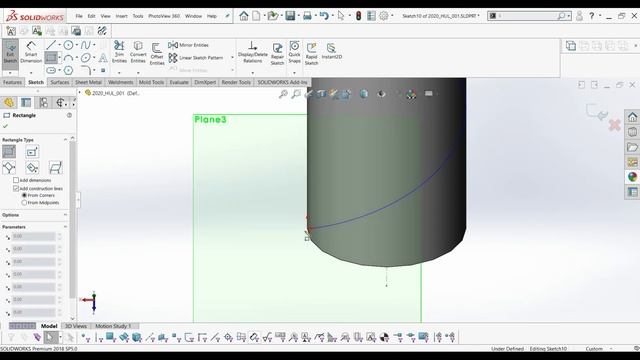640x360 pixels.
Task: Choose the Ellipse sketch tool
Action: [x=85, y=58]
